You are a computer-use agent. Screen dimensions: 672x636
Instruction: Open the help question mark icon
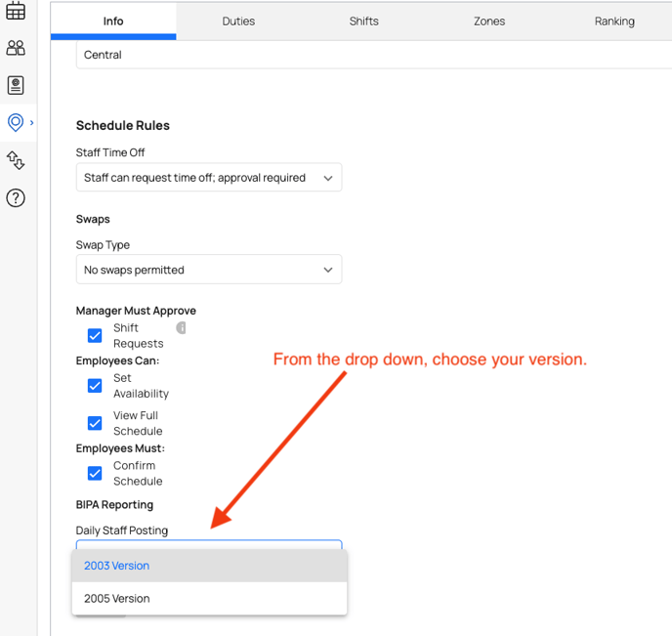(x=16, y=198)
